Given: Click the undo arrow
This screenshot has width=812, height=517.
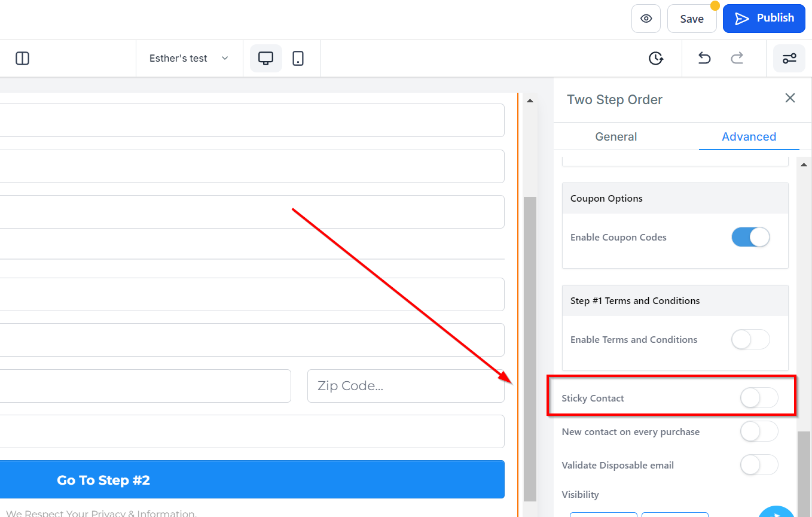Looking at the screenshot, I should [704, 59].
